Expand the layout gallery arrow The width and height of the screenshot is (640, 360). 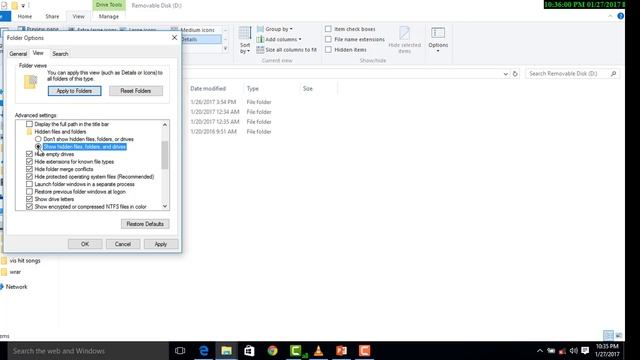click(225, 49)
